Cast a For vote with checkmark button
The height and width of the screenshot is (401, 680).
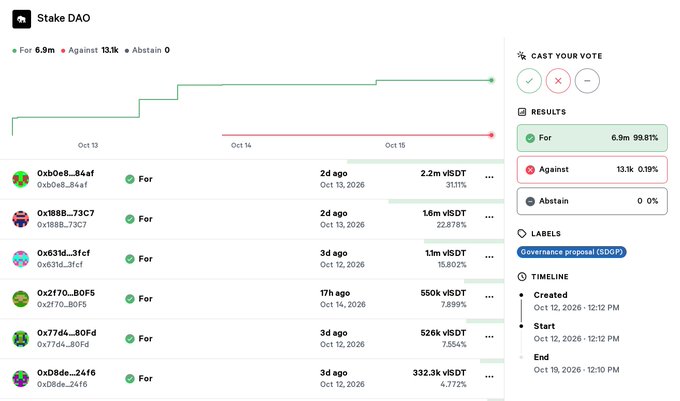(529, 81)
